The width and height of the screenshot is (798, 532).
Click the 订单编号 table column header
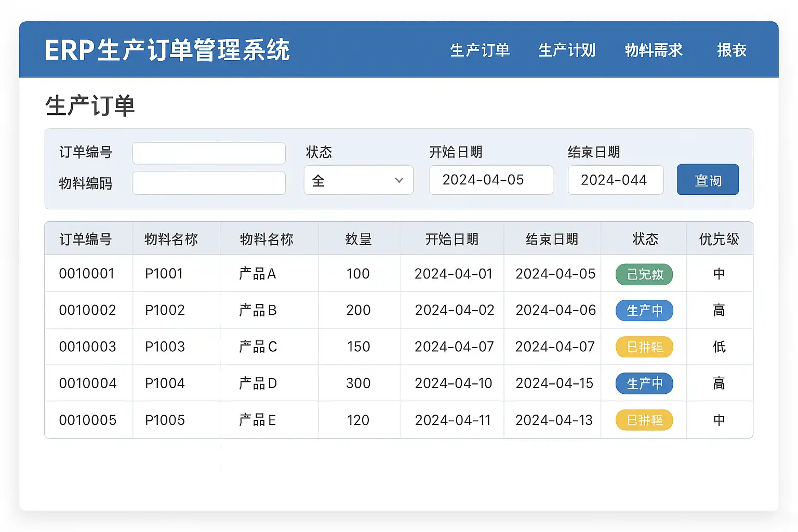point(86,239)
